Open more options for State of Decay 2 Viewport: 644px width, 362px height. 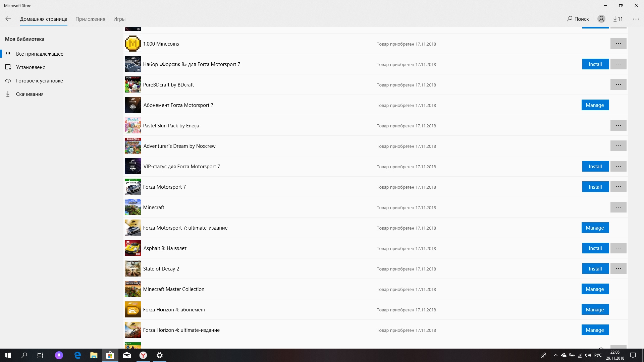click(619, 269)
